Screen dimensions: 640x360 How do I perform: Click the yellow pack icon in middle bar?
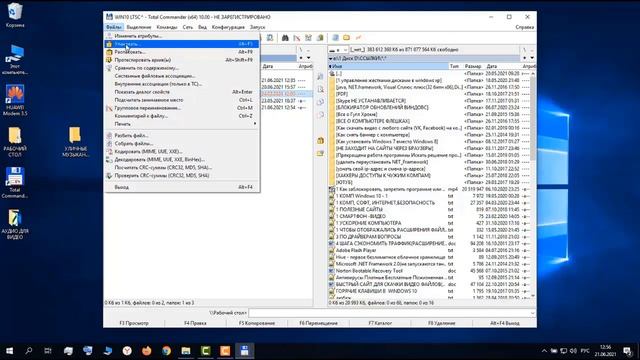[x=320, y=140]
